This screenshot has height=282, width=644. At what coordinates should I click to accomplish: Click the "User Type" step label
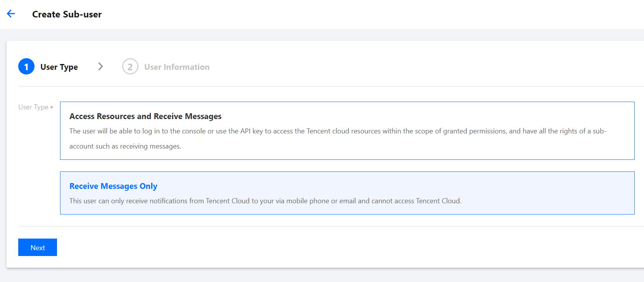tap(59, 67)
